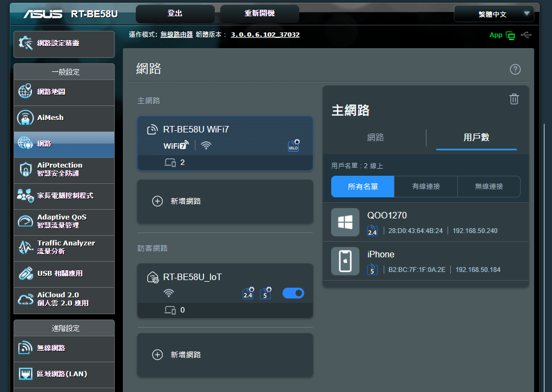Toggle the RT-BE58U_IoT network switch off

click(x=293, y=293)
